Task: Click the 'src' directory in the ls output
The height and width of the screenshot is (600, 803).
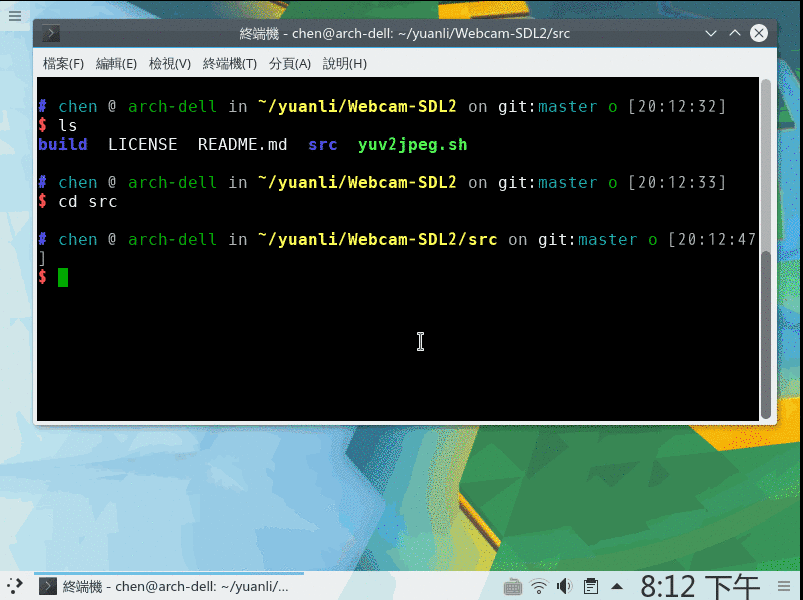Action: 323,145
